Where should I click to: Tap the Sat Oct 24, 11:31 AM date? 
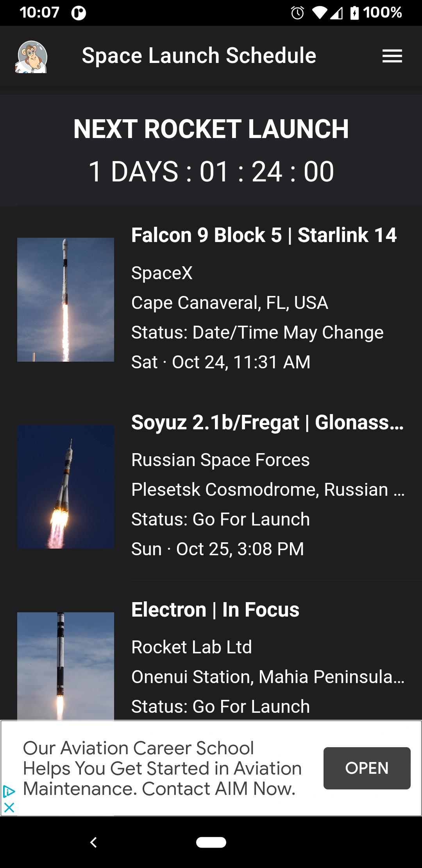pyautogui.click(x=221, y=362)
